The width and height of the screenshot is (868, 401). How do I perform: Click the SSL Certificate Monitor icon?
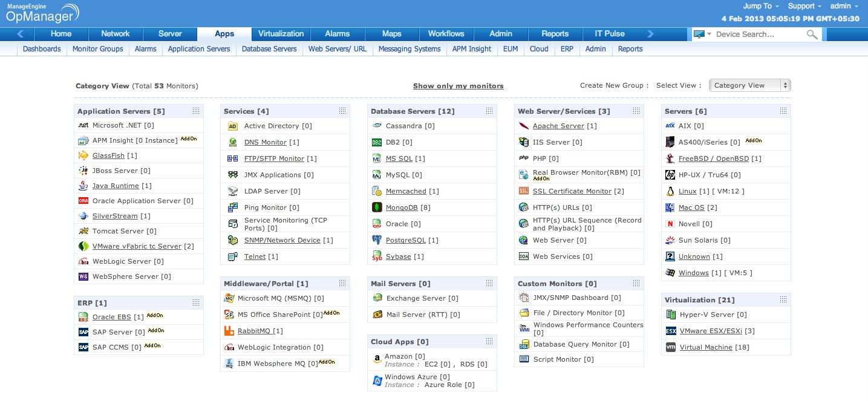tap(524, 191)
